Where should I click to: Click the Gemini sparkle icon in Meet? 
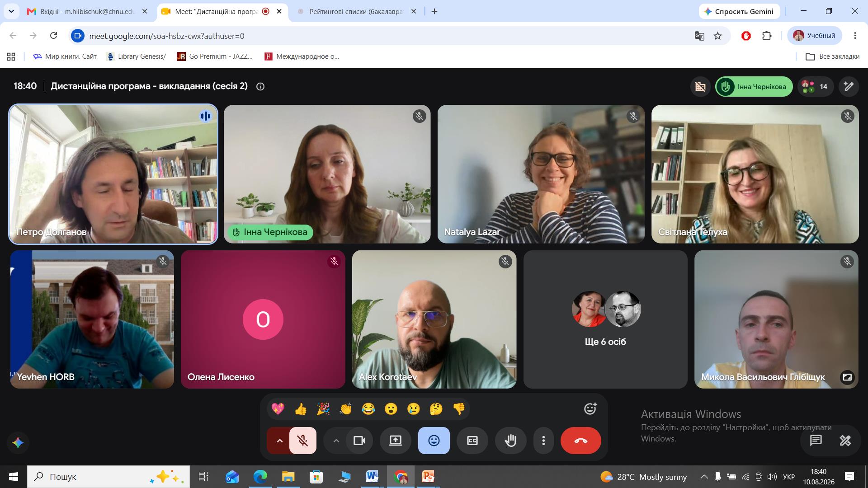click(18, 442)
